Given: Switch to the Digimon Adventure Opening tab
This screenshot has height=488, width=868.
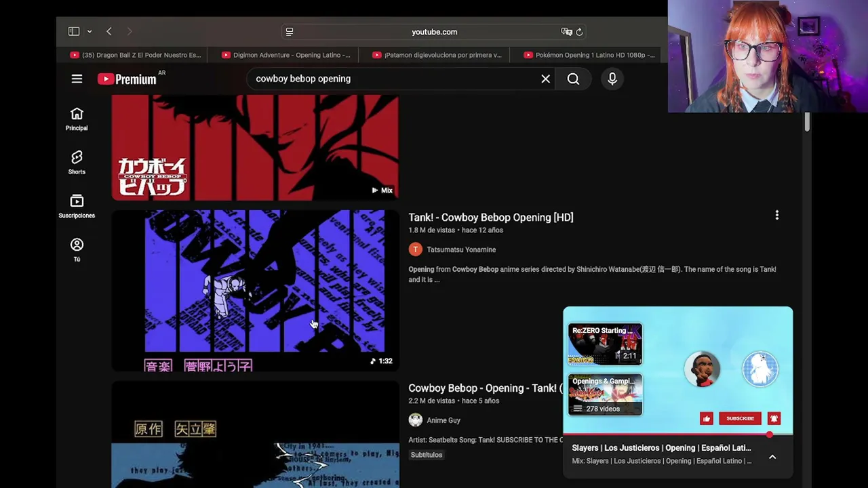Looking at the screenshot, I should [286, 55].
